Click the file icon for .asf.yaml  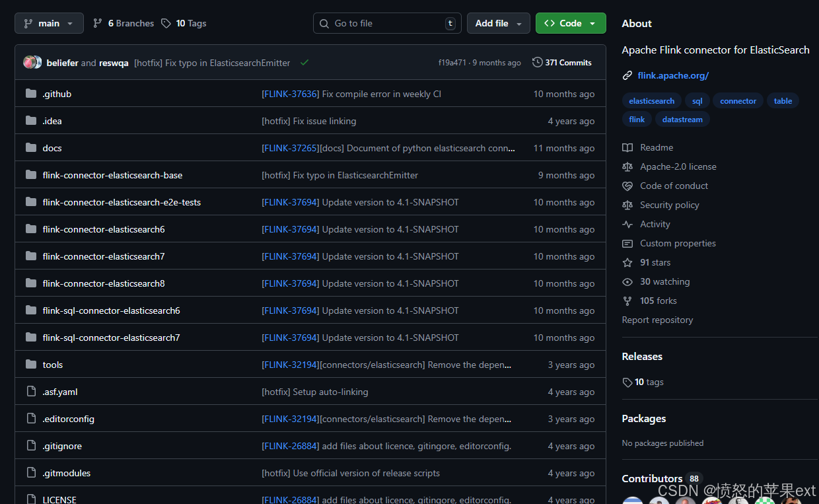tap(31, 392)
